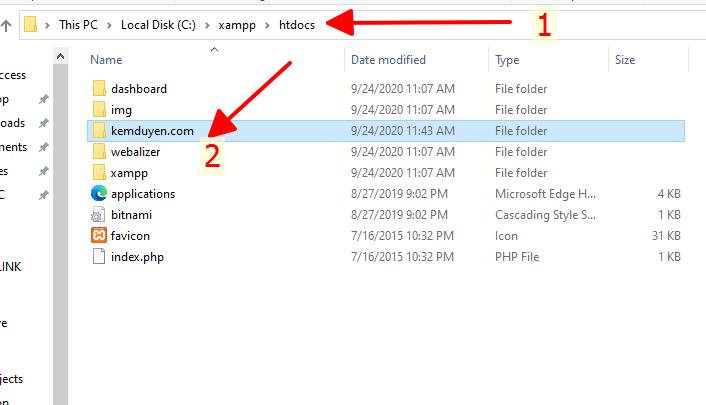Expand chevron after This PC breadcrumb
The image size is (706, 405).
click(109, 25)
